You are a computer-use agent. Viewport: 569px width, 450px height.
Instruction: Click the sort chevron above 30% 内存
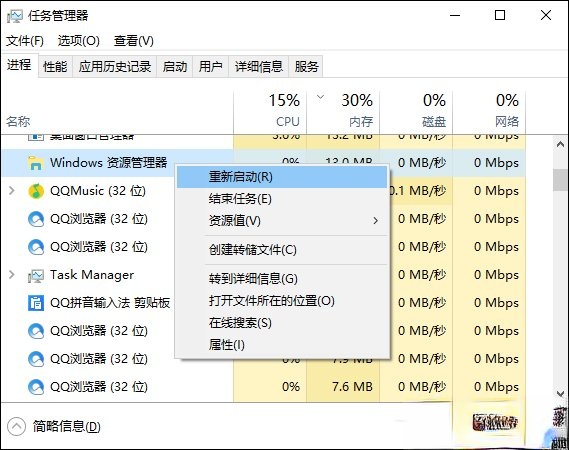(320, 97)
